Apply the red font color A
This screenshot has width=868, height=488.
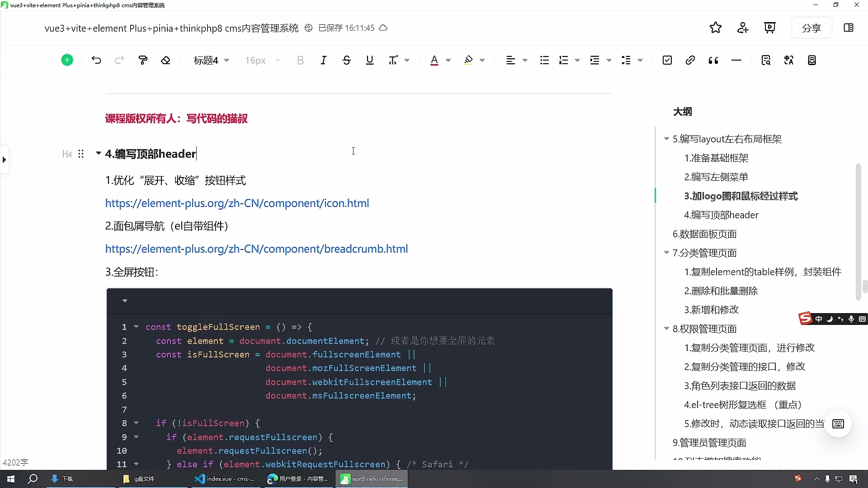[x=434, y=60]
